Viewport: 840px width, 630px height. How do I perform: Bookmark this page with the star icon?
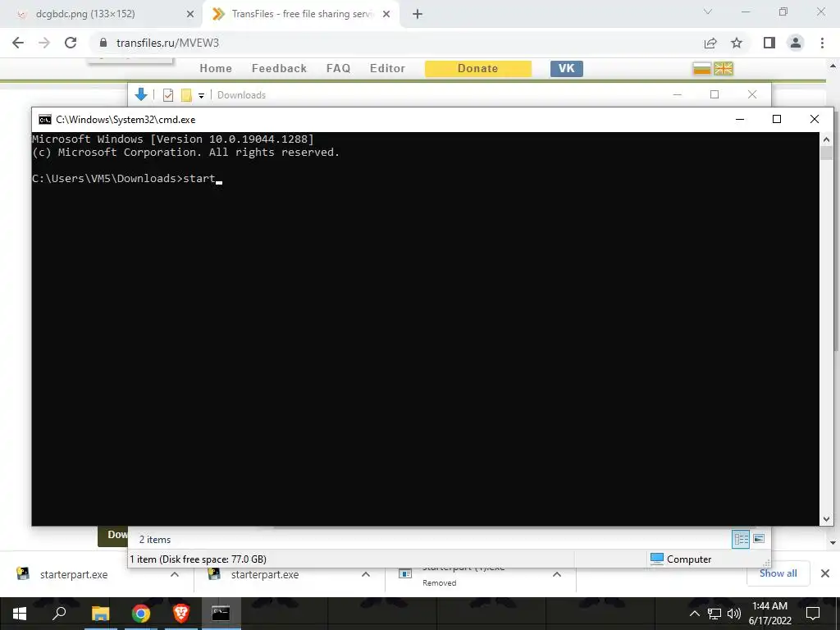(737, 43)
